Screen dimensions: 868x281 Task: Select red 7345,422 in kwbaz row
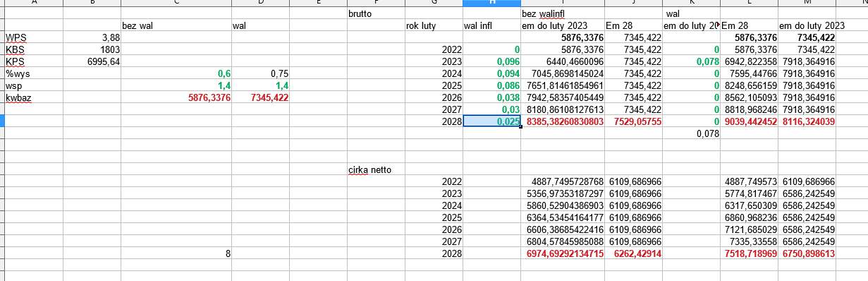point(261,97)
